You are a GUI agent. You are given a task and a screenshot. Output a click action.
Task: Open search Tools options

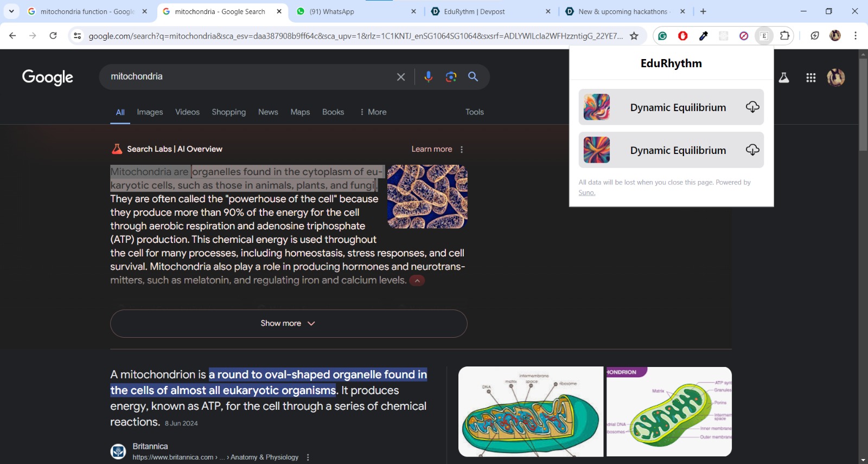pos(475,112)
